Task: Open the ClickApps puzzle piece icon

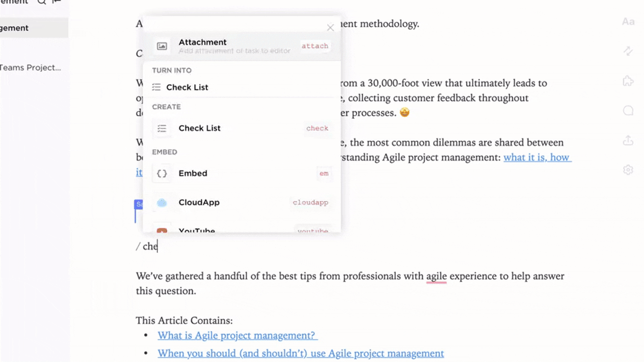Action: tap(628, 81)
